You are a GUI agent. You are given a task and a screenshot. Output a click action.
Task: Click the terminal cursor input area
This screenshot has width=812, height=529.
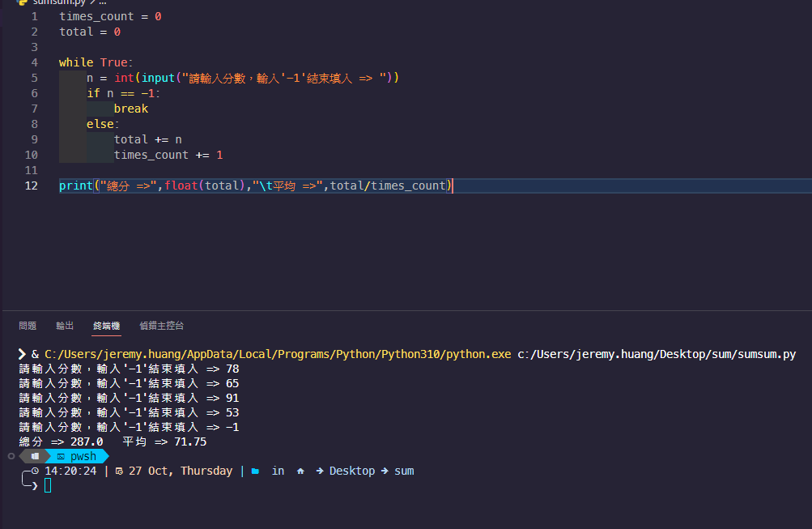(48, 485)
